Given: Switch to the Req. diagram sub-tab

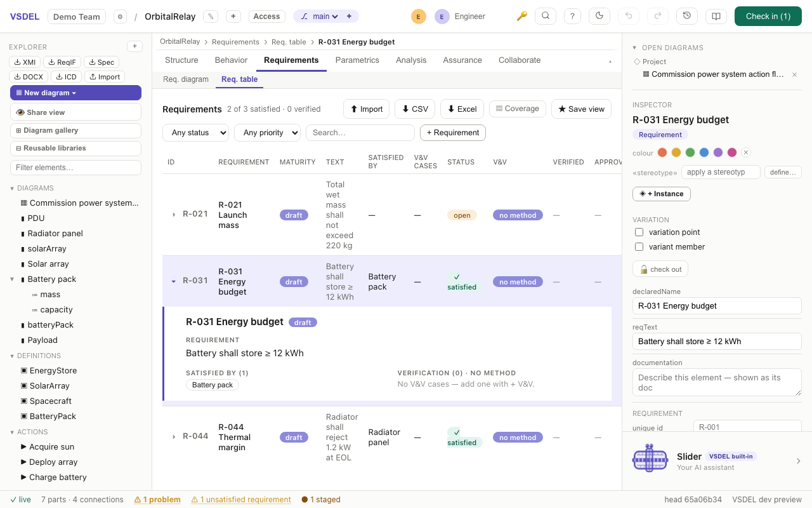Looking at the screenshot, I should pos(186,79).
